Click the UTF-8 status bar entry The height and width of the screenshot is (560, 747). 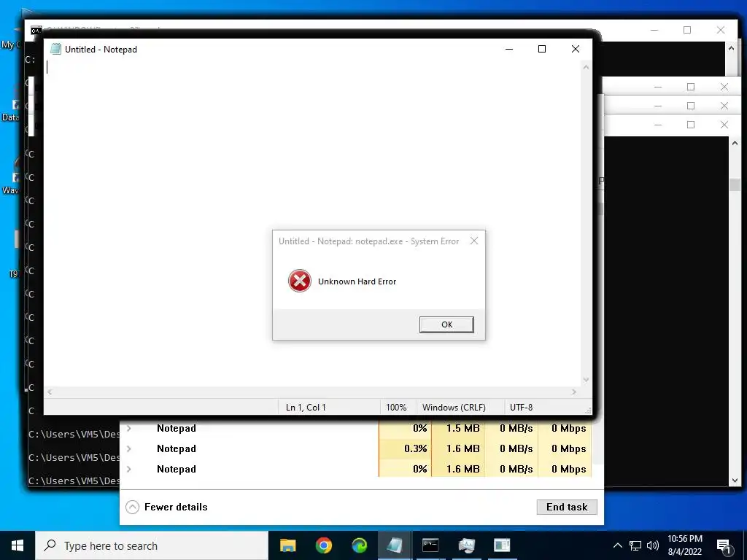click(521, 408)
